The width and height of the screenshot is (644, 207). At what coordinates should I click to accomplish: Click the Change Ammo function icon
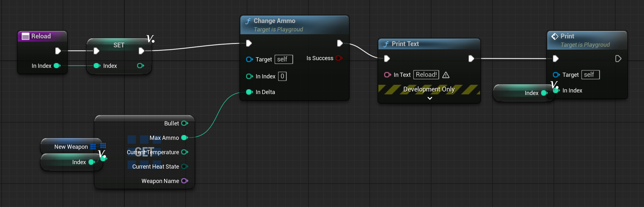[x=248, y=21]
